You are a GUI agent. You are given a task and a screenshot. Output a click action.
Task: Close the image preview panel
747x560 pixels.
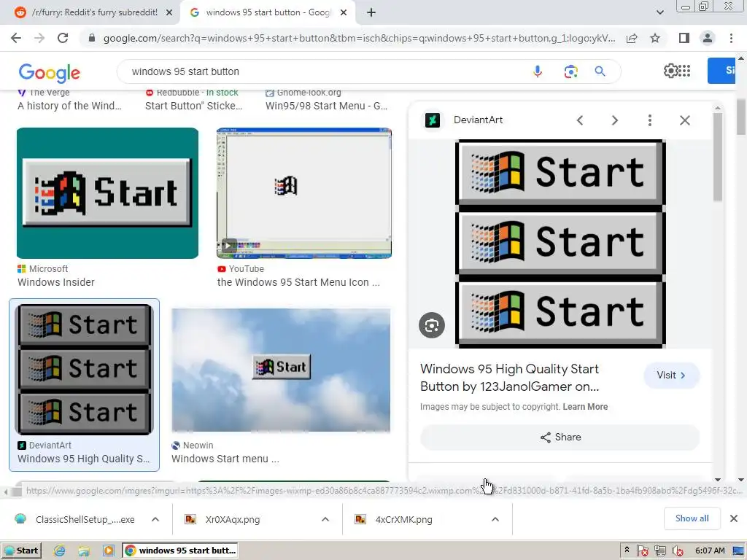(x=684, y=120)
